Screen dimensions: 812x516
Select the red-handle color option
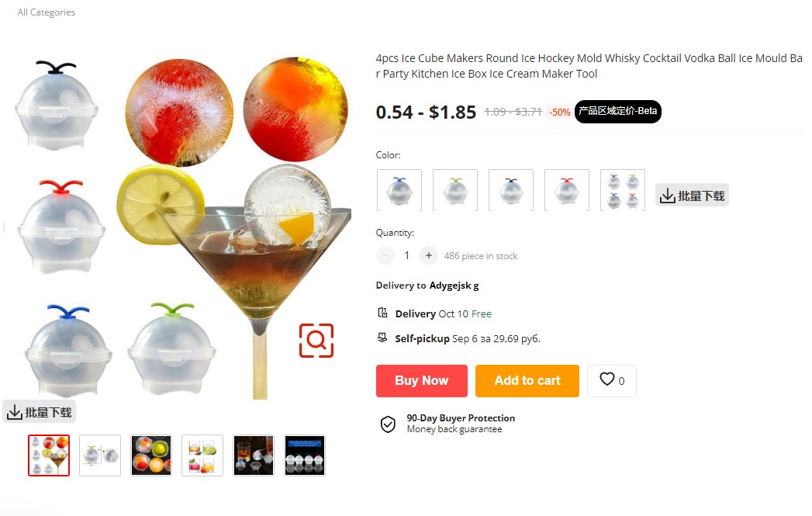567,190
